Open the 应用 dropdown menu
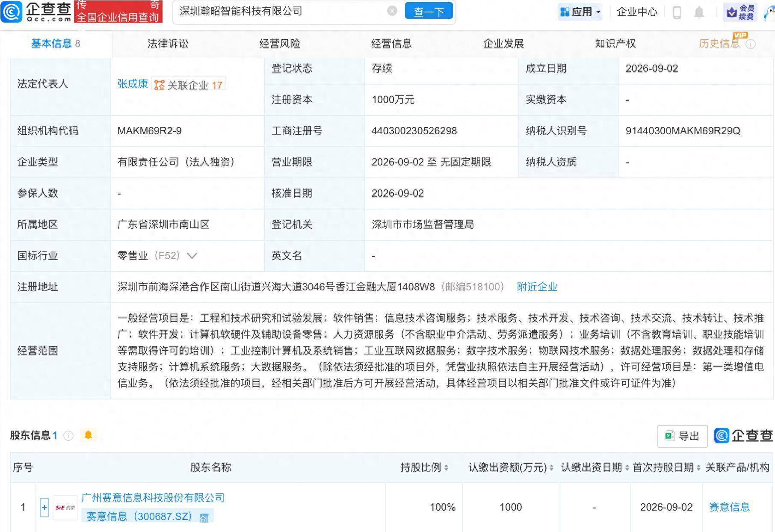 click(x=580, y=12)
